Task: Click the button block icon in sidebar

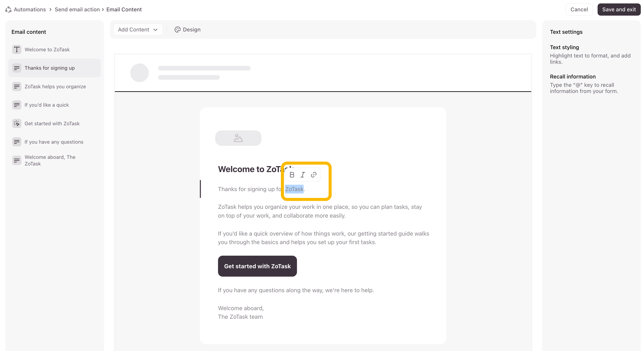Action: click(17, 123)
